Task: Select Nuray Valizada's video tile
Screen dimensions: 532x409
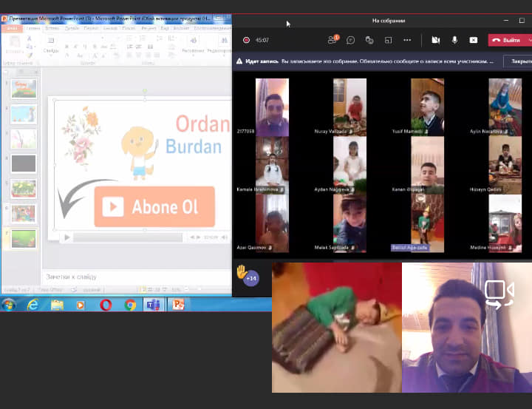Action: coord(349,107)
